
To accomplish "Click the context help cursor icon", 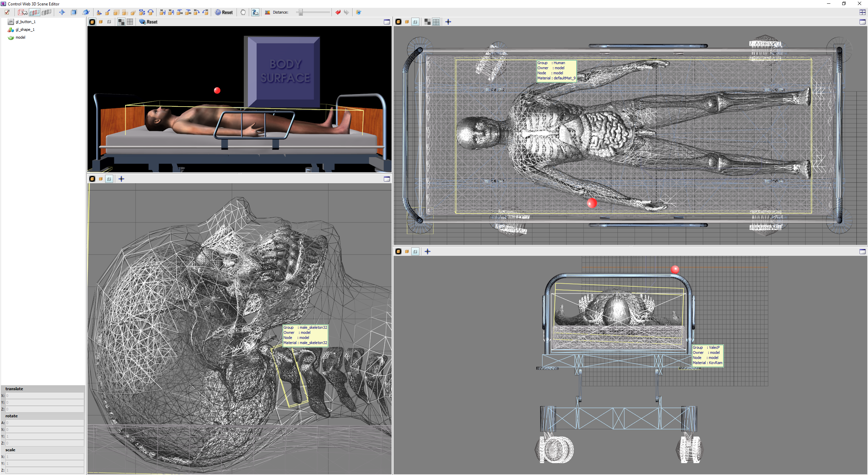I will (x=255, y=12).
